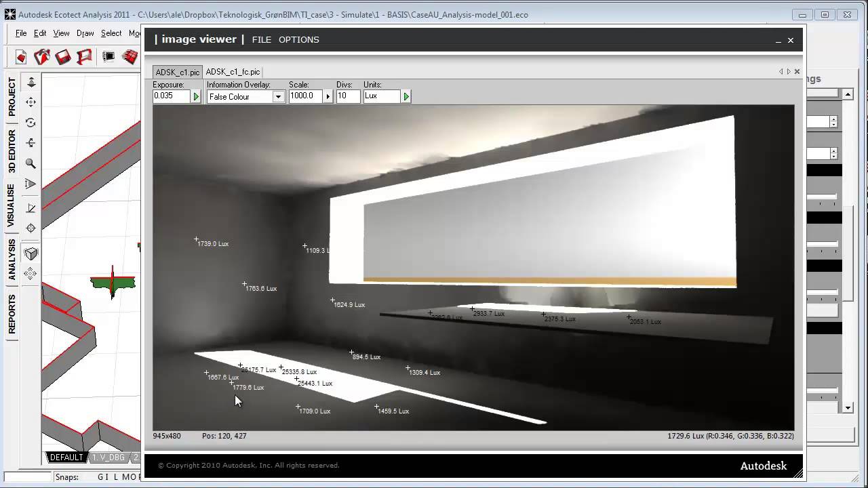Open the 3D EDITOR side tab

[12, 150]
